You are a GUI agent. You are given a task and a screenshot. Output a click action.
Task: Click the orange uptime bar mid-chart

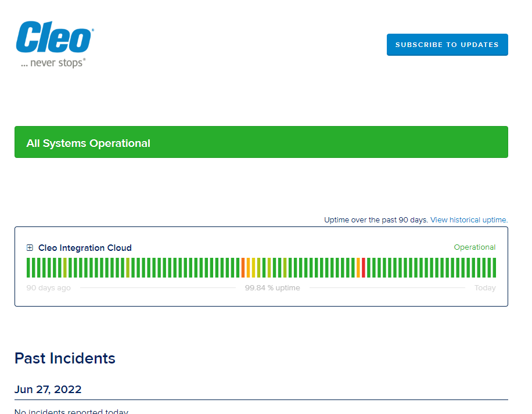[x=243, y=268]
